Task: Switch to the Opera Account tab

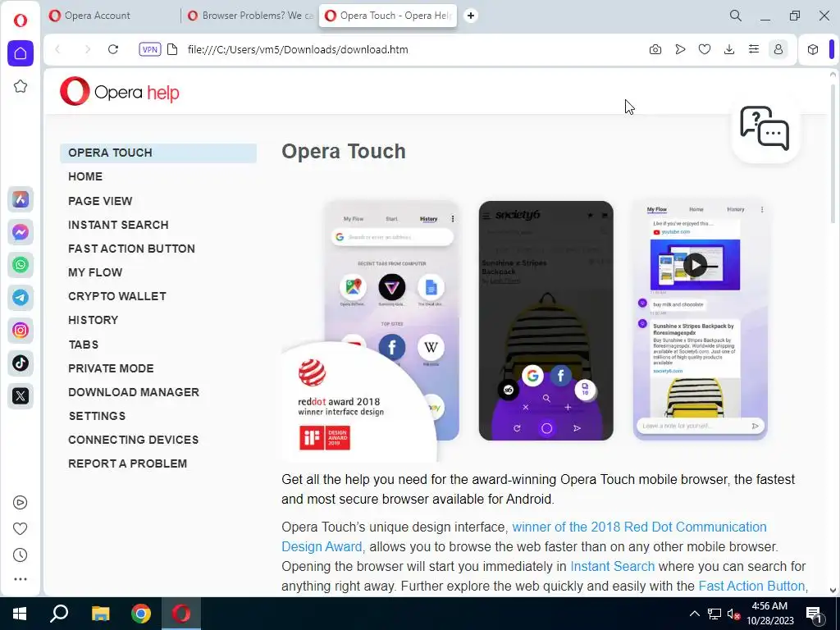Action: (x=112, y=16)
